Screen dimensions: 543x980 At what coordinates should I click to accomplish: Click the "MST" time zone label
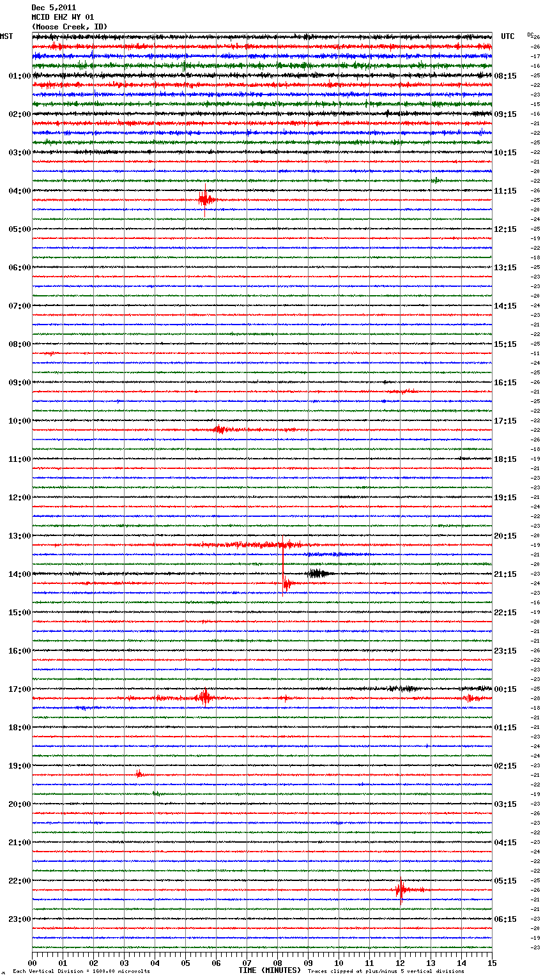pyautogui.click(x=6, y=36)
